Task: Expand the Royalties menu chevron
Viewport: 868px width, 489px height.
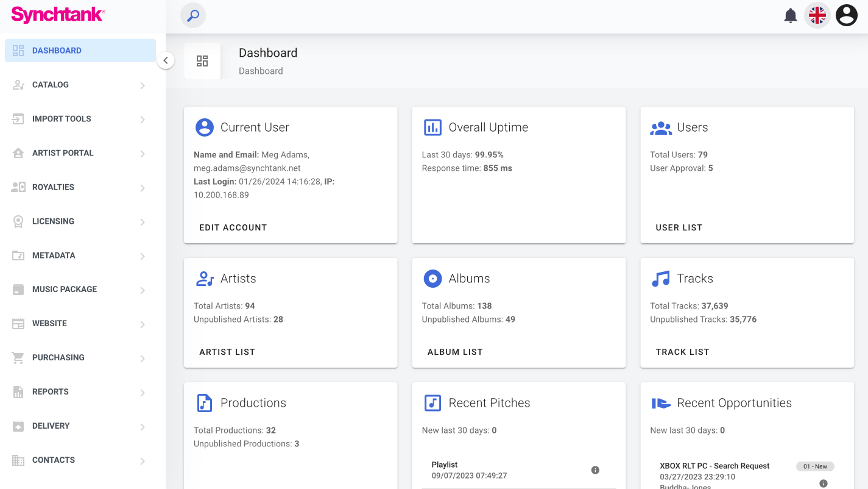Action: 143,188
